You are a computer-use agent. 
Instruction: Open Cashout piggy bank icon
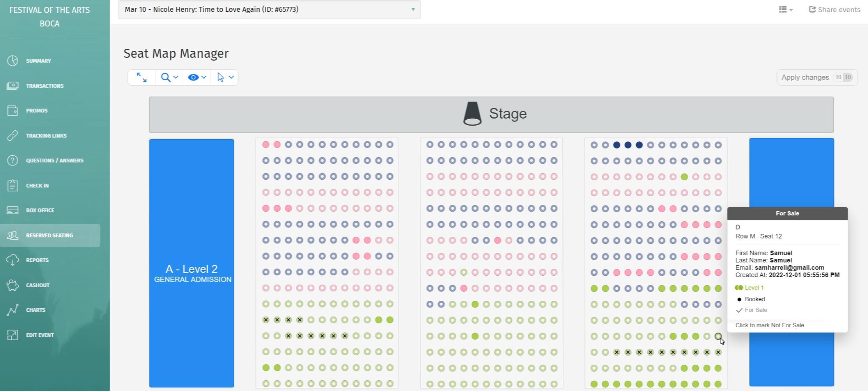pyautogui.click(x=13, y=285)
